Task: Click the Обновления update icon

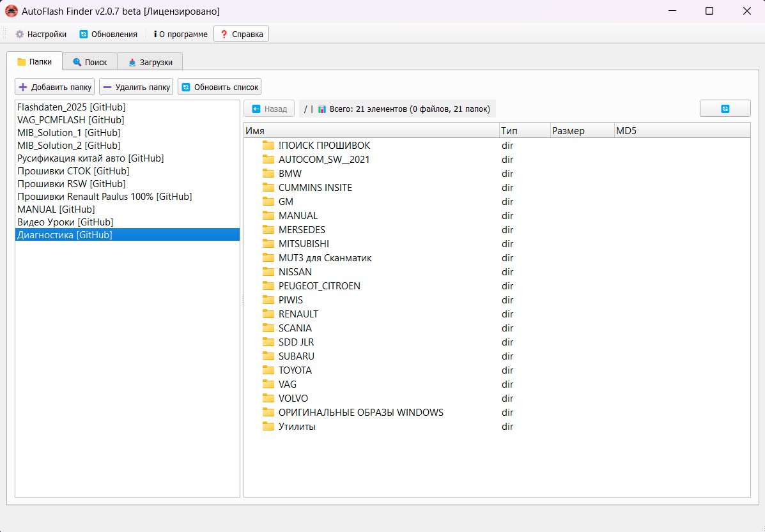Action: tap(84, 34)
